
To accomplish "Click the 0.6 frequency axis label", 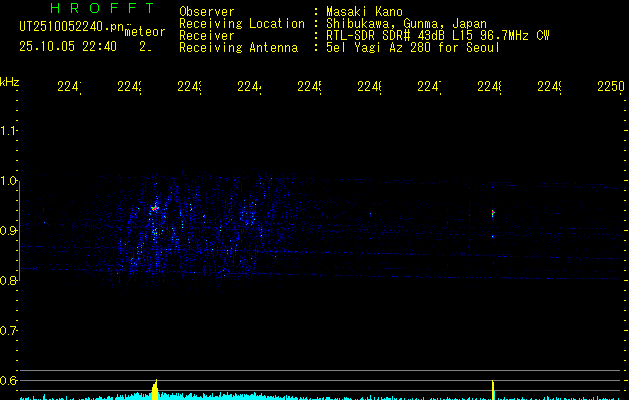I will [9, 381].
